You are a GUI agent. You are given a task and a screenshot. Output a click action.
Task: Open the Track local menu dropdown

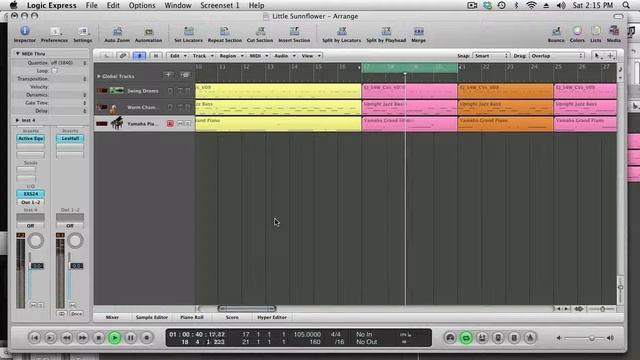[203, 56]
